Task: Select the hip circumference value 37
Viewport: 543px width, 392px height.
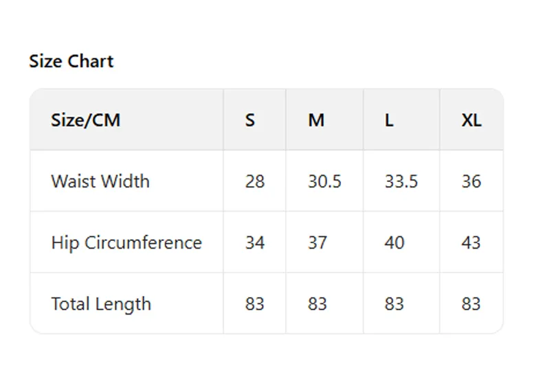Action: pyautogui.click(x=318, y=242)
